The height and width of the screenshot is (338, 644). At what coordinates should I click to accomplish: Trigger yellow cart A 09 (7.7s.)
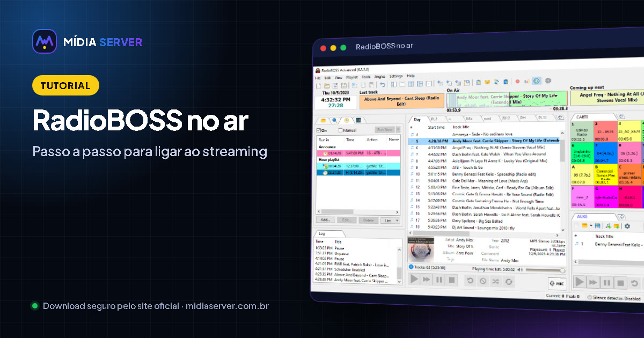click(x=581, y=175)
